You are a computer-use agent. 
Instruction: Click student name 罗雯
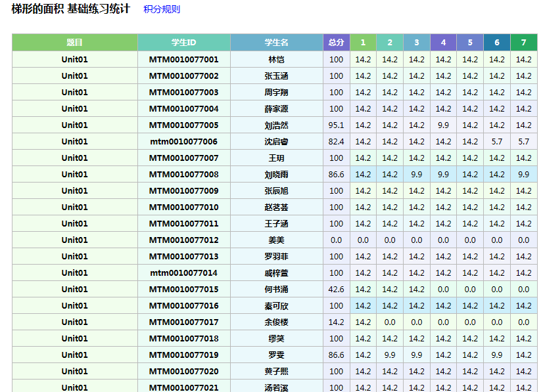(276, 355)
